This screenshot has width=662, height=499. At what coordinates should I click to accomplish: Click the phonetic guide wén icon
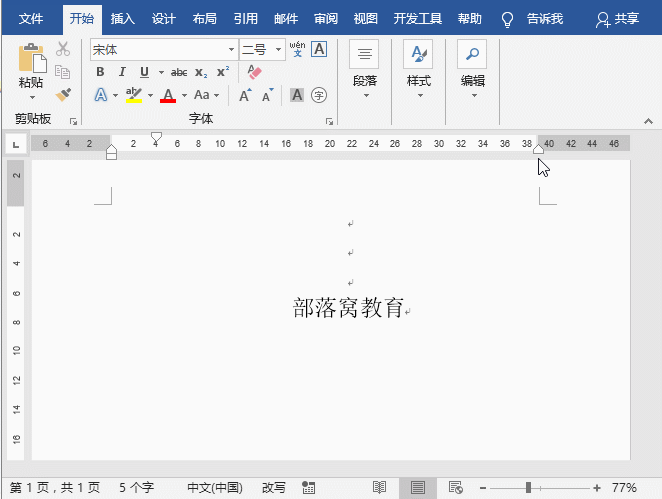pos(298,48)
